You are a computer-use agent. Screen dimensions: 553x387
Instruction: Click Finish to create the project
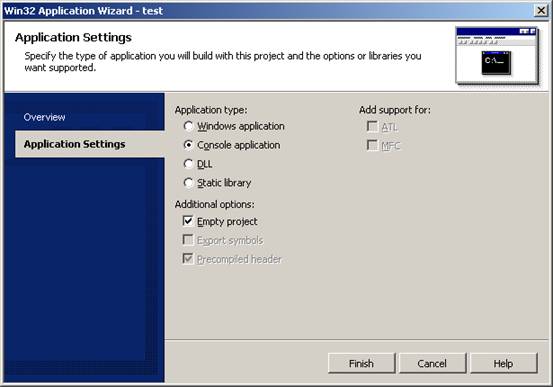[x=361, y=363]
